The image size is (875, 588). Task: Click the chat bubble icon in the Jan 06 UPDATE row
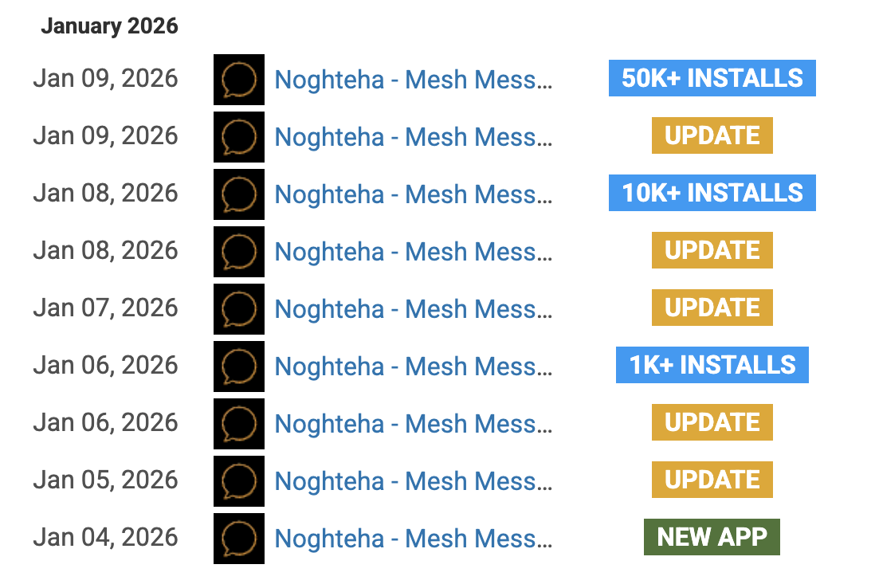pos(239,423)
